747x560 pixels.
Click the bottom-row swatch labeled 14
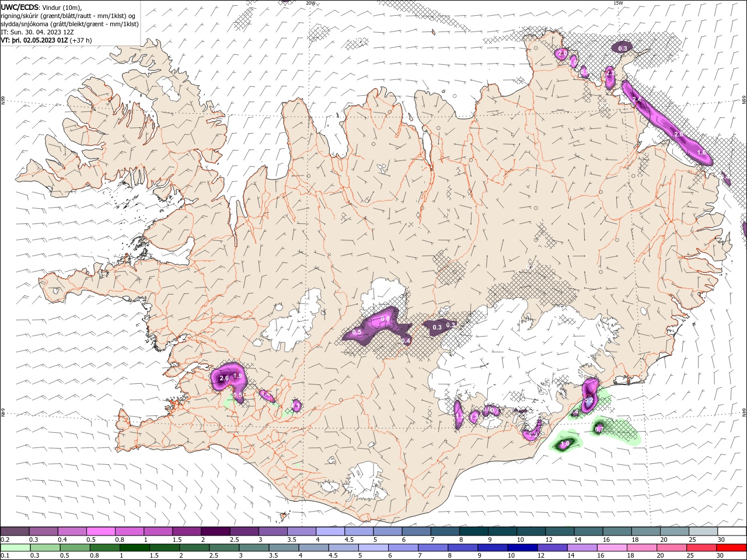click(582, 548)
